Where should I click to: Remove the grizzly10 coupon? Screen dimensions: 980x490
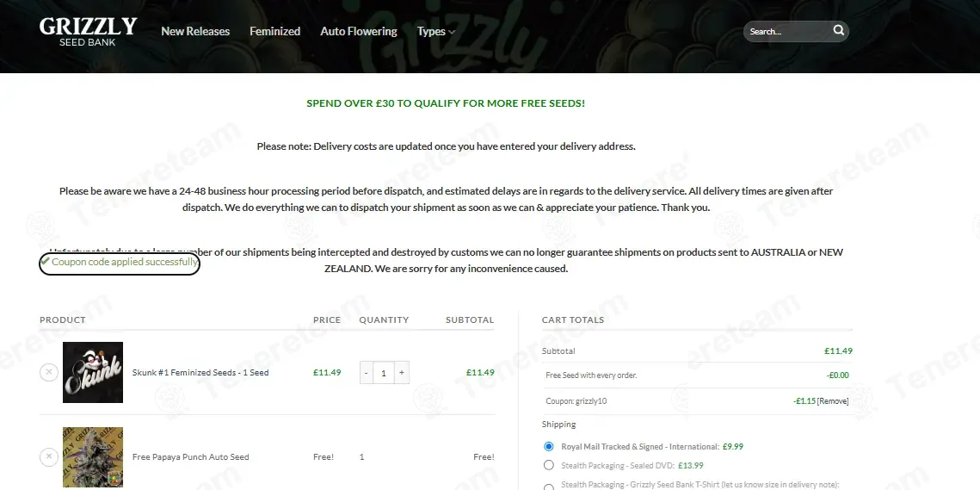pos(833,401)
